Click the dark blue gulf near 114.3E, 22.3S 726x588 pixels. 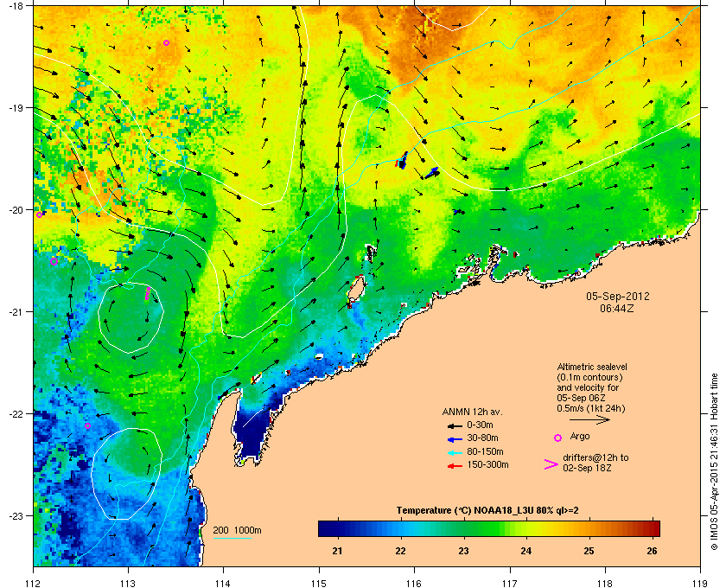pyautogui.click(x=251, y=435)
